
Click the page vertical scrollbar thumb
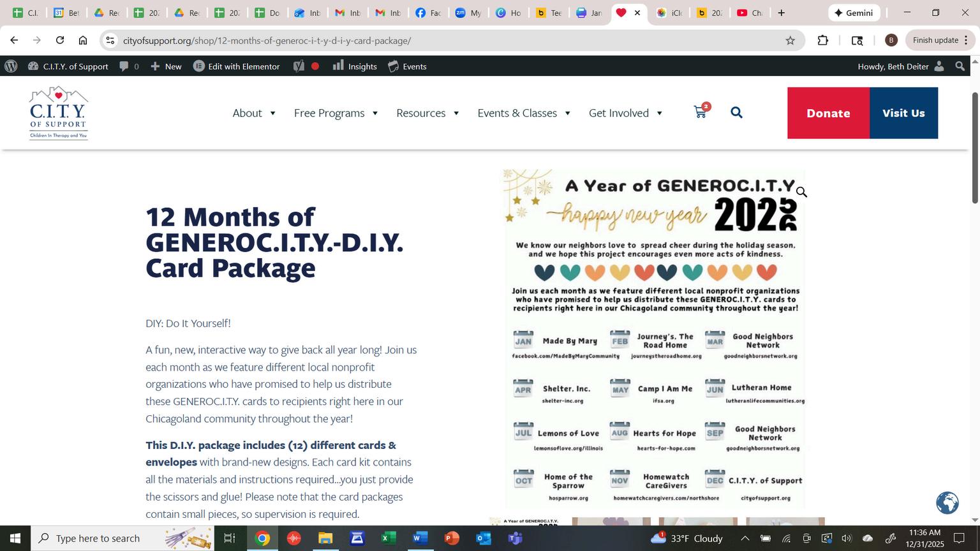pyautogui.click(x=974, y=148)
